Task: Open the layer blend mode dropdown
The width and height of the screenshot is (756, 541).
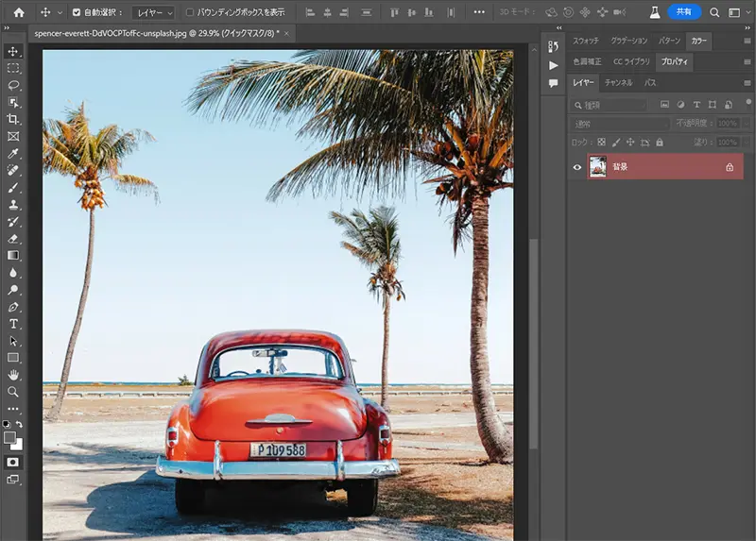Action: (x=620, y=124)
